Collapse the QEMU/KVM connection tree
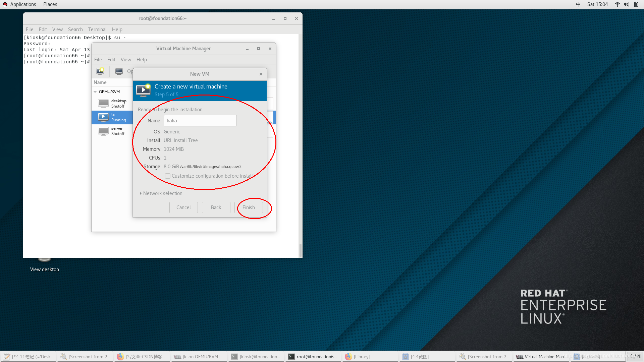 (x=95, y=92)
